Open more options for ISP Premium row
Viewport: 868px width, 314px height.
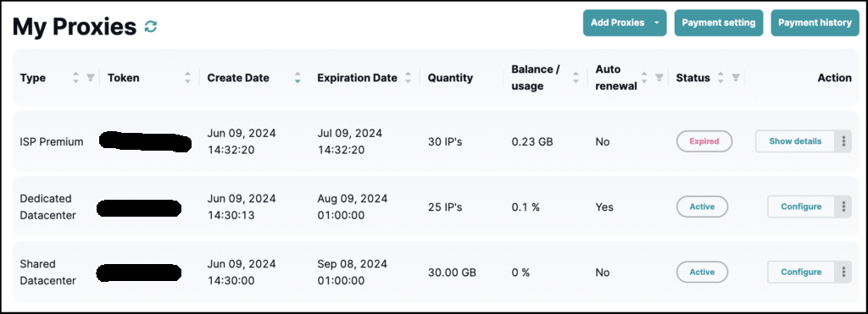pos(843,141)
